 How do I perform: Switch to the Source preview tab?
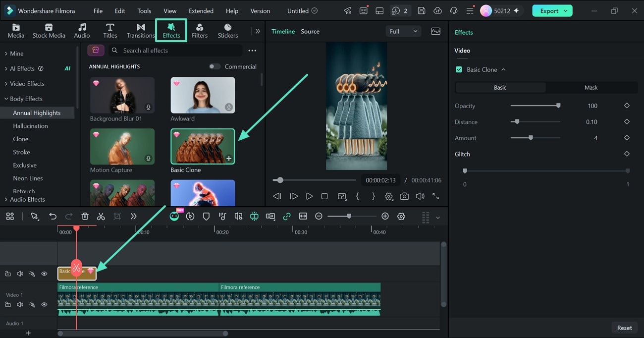(310, 31)
